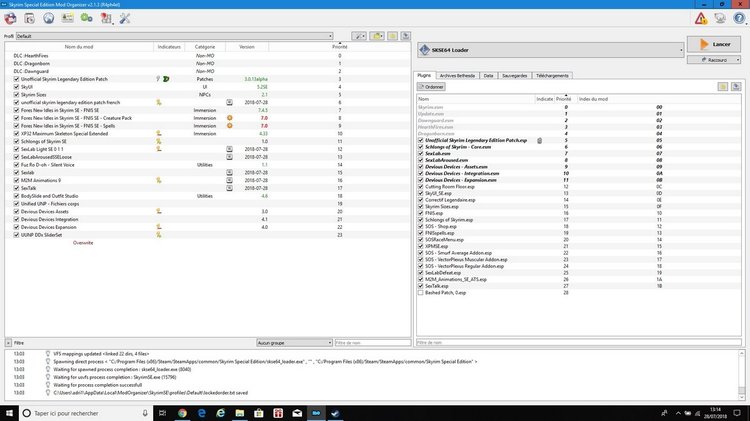Click the restore backup icon above mod list
This screenshot has height=421, width=750.
tap(406, 36)
